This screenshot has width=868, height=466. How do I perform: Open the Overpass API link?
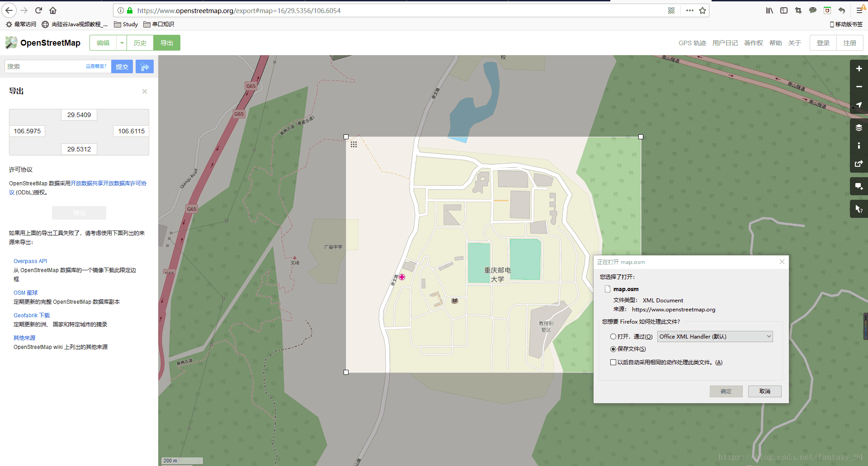[30, 261]
